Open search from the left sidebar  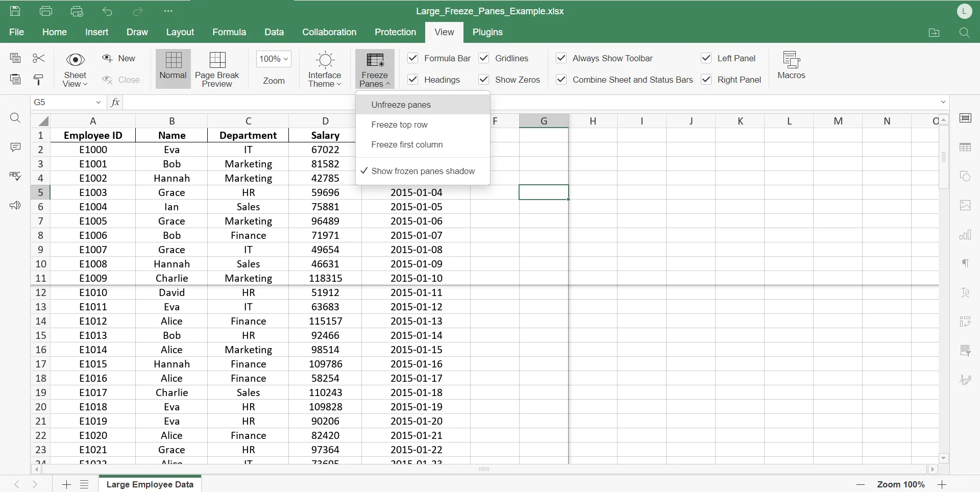coord(15,118)
